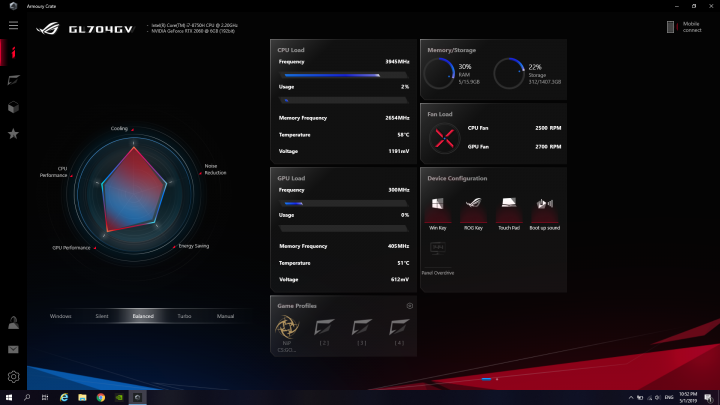Image resolution: width=720 pixels, height=405 pixels.
Task: Toggle the ROG Key setting
Action: coord(473,212)
